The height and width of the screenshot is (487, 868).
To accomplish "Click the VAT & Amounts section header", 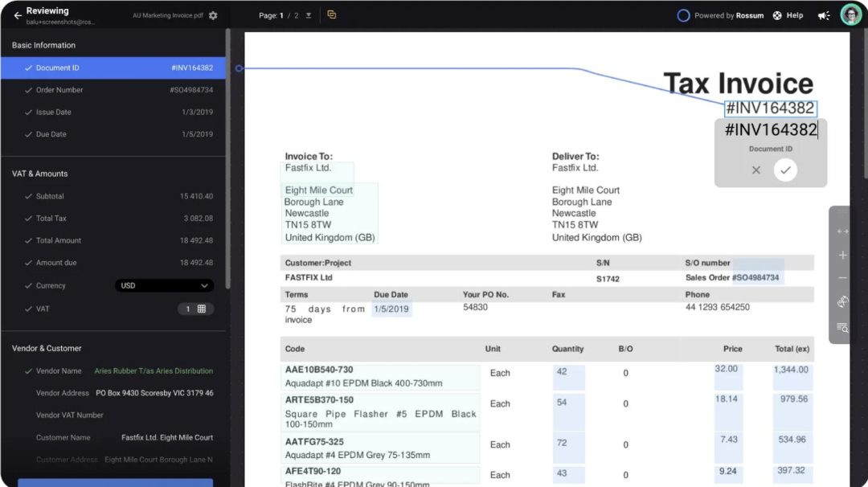I will tap(40, 174).
